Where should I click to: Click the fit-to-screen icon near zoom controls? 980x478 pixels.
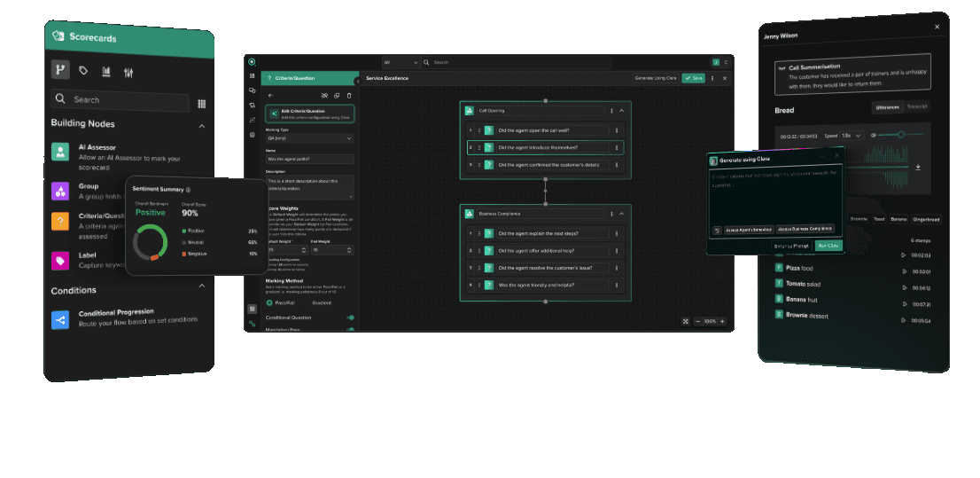point(686,322)
